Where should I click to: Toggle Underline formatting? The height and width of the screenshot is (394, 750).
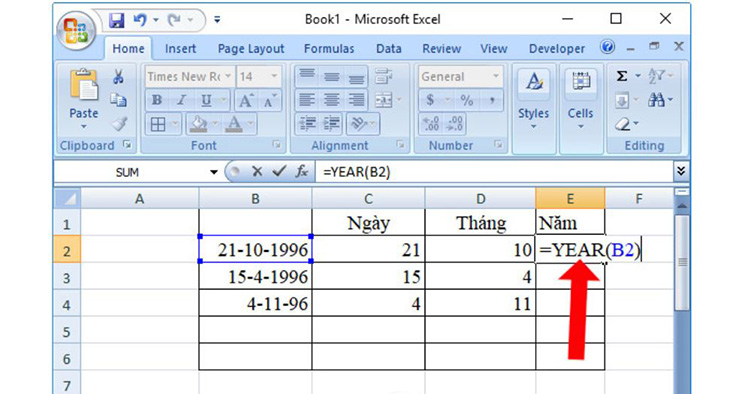coord(206,100)
